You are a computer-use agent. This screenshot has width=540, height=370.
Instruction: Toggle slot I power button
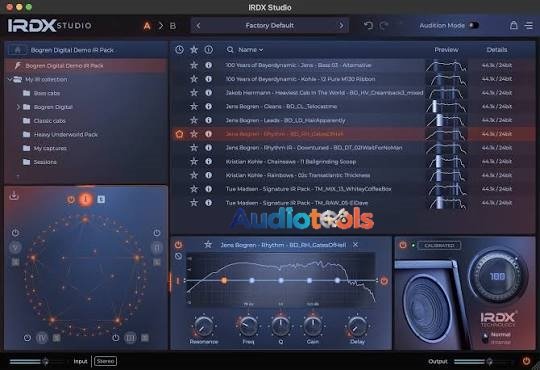pyautogui.click(x=71, y=199)
